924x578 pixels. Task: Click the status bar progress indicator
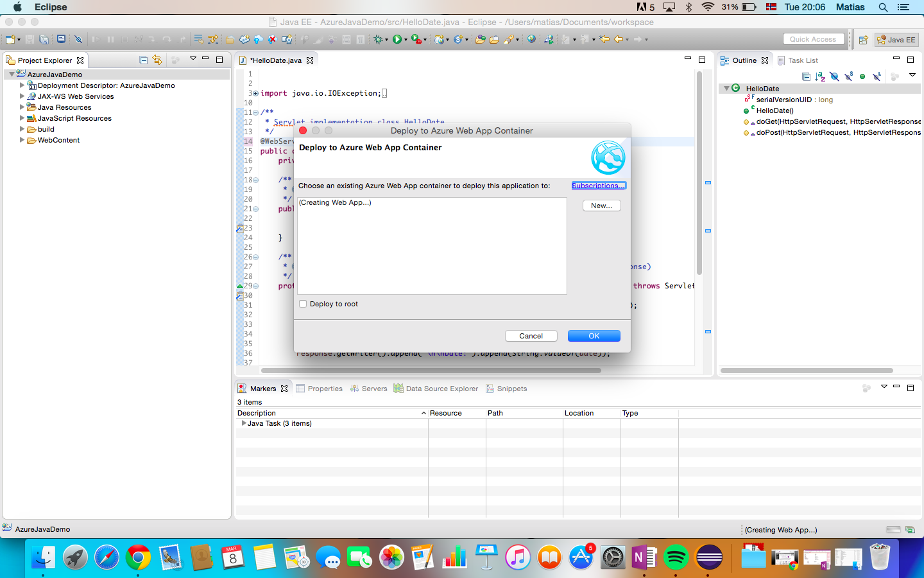pyautogui.click(x=893, y=530)
